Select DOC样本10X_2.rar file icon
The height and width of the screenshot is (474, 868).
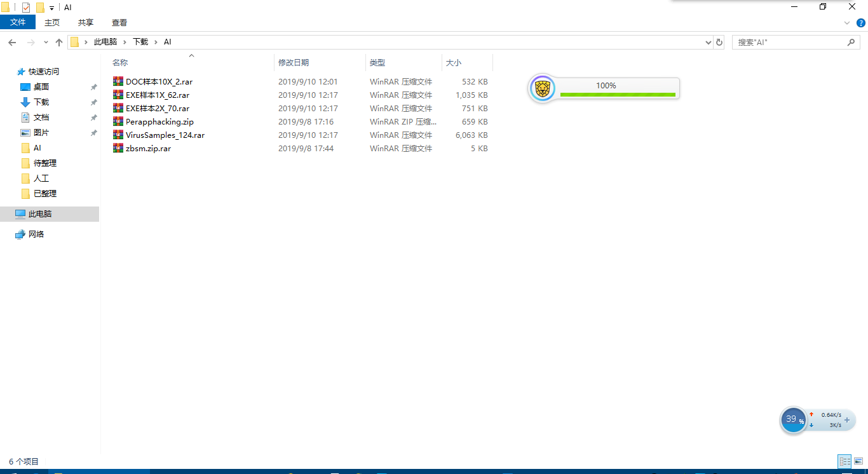pyautogui.click(x=118, y=81)
